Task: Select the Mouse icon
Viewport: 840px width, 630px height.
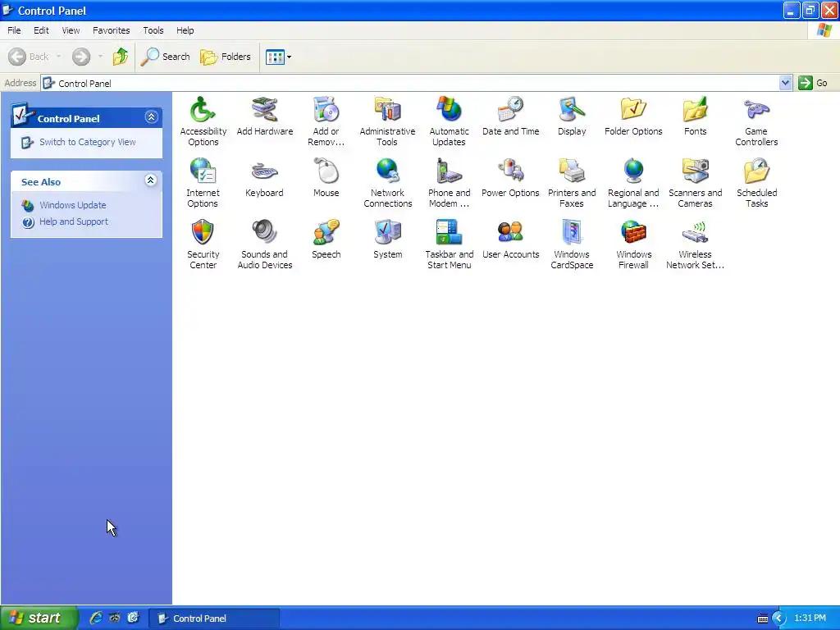Action: [x=326, y=172]
